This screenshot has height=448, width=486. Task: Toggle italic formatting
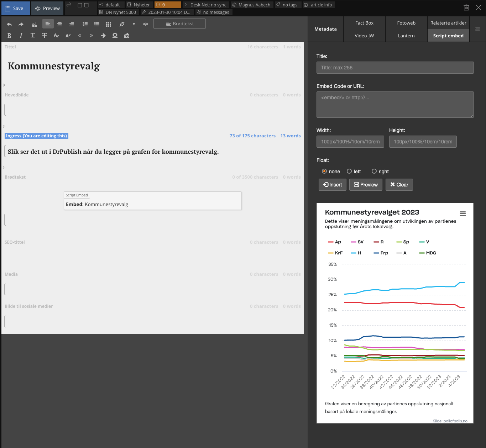(x=21, y=36)
